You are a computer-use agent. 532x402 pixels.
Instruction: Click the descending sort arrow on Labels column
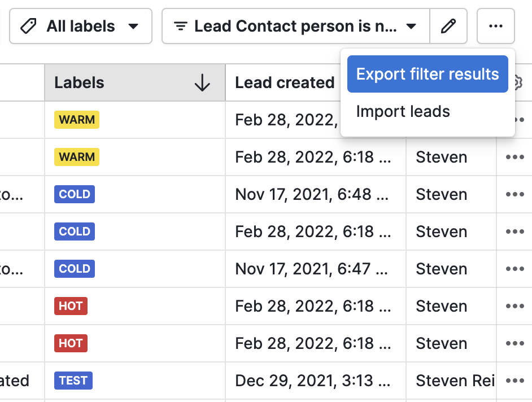click(203, 82)
